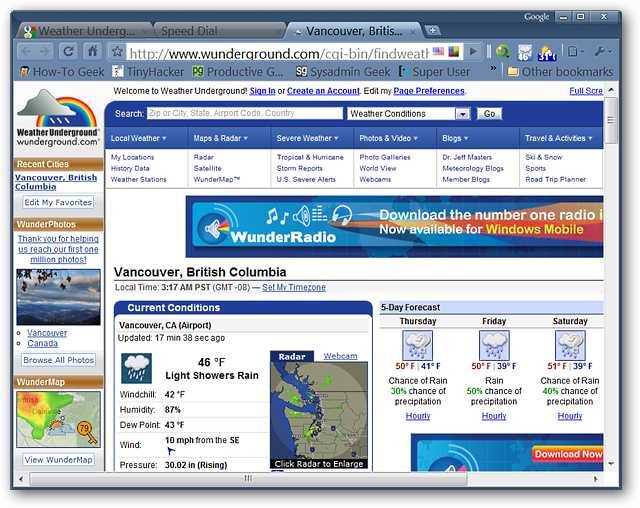The height and width of the screenshot is (508, 640).
Task: Click the browser Forward arrow button
Action: (45, 52)
